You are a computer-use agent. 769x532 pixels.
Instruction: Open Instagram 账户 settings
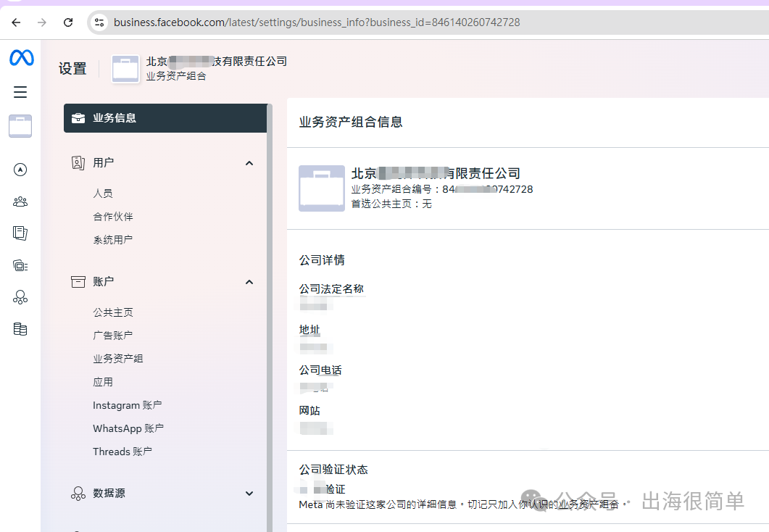click(x=128, y=405)
